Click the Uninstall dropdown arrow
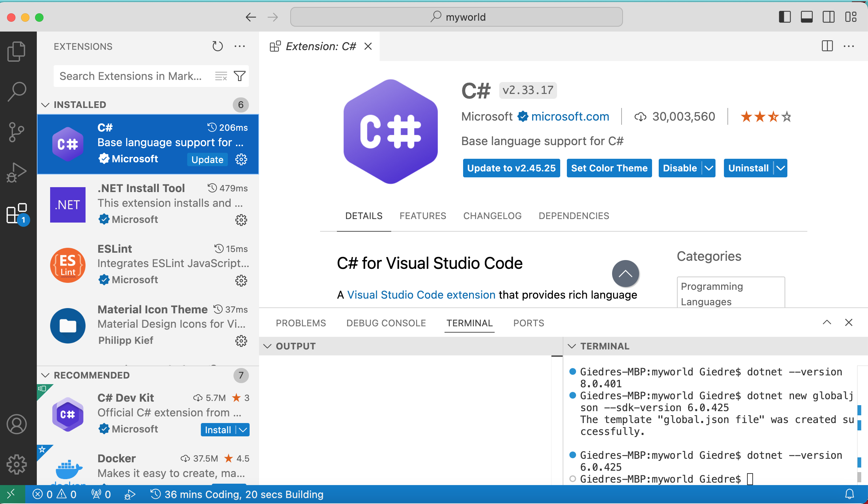 tap(780, 168)
